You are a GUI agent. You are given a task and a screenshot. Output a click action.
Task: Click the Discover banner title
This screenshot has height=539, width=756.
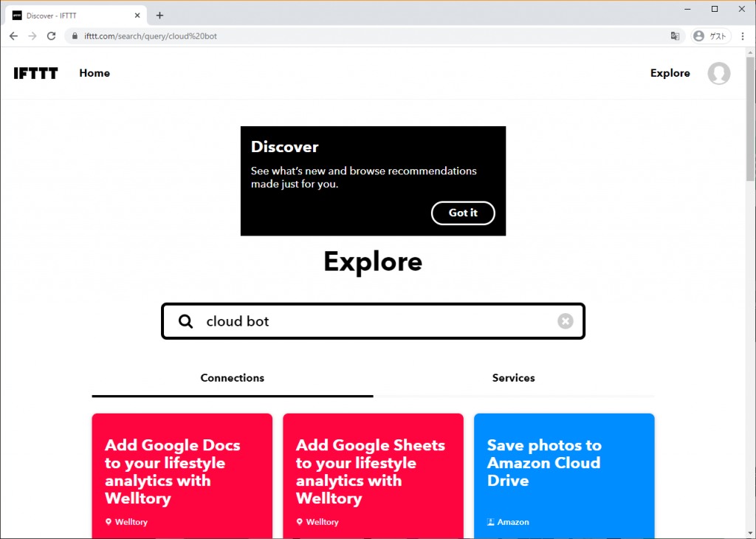tap(284, 147)
